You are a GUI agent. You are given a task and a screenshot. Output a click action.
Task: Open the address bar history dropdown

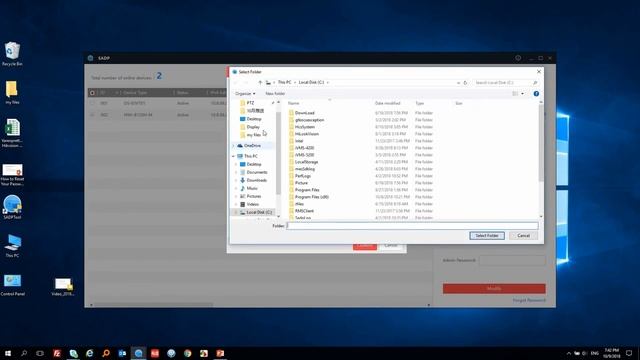[458, 82]
